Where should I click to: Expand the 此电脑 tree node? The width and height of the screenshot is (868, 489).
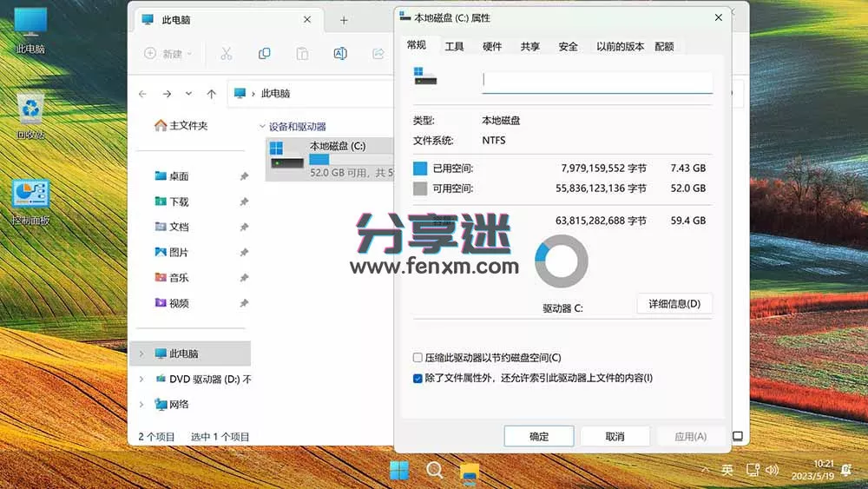pyautogui.click(x=141, y=354)
